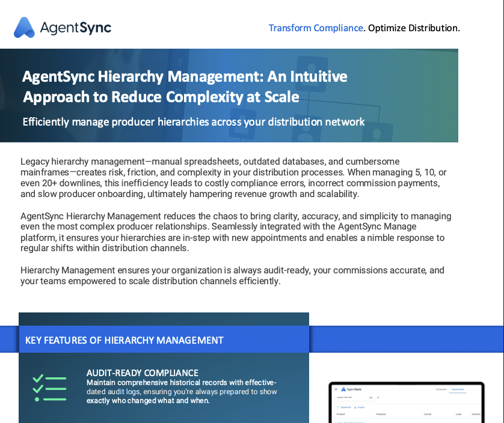
Task: Click the AgentSync wordmark text in header
Action: [x=75, y=28]
